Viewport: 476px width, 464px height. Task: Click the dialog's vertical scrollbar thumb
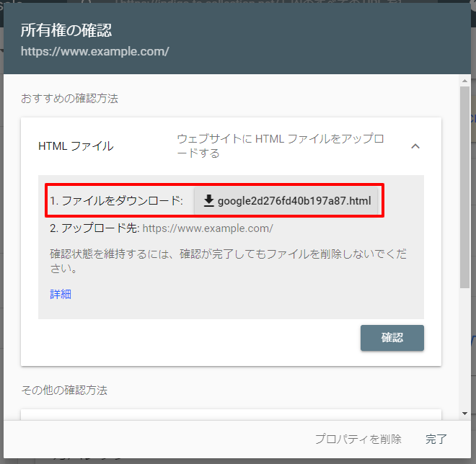tap(465, 187)
